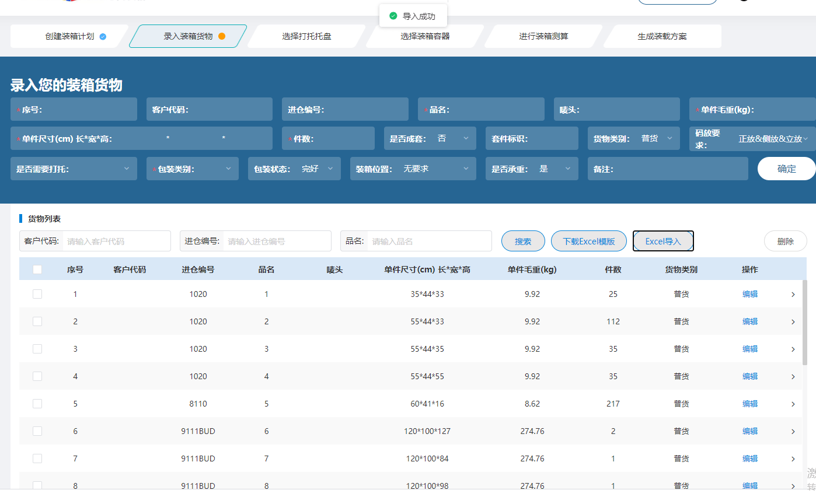Click green success icon in 导入成功 toast
This screenshot has height=504, width=816.
click(x=393, y=16)
